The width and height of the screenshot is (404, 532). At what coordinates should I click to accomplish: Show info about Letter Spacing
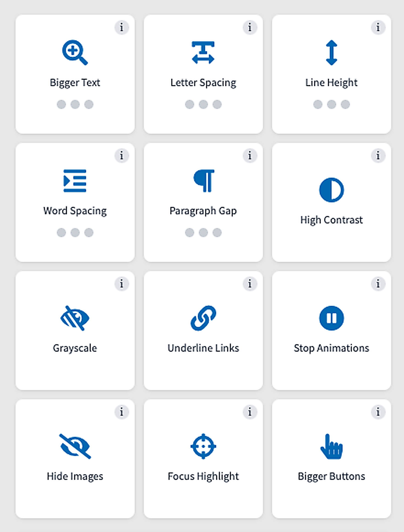[250, 27]
